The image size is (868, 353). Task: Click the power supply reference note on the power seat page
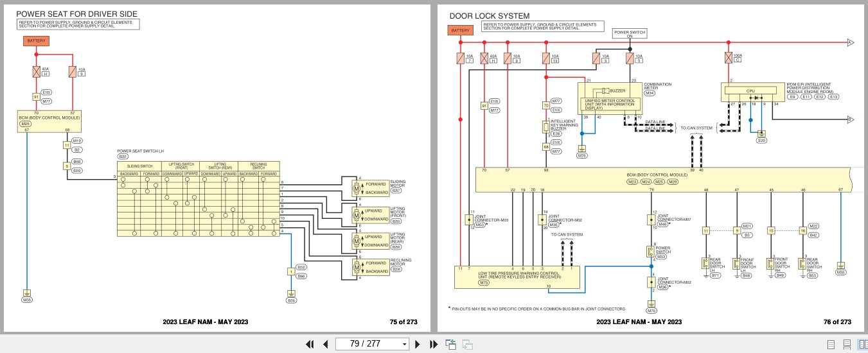pos(78,24)
